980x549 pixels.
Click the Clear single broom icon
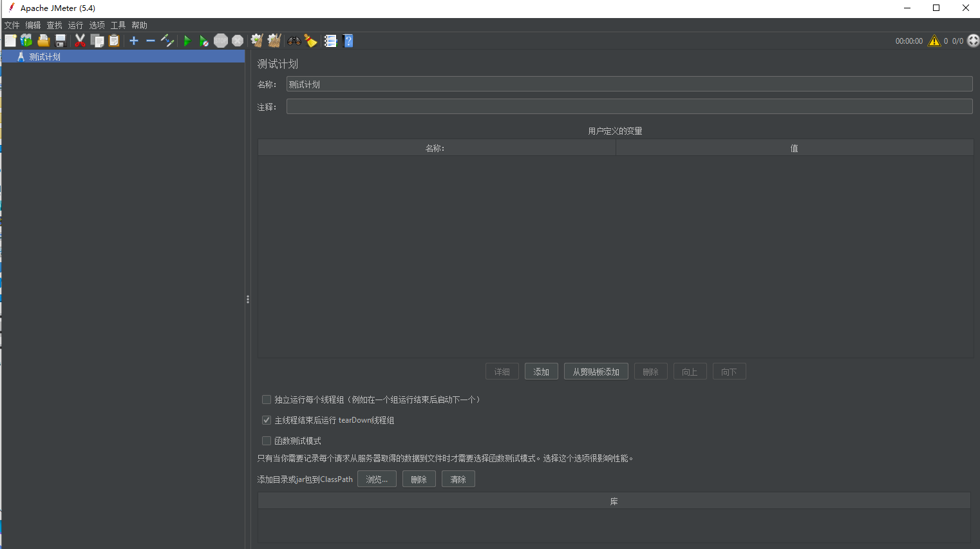pos(257,41)
